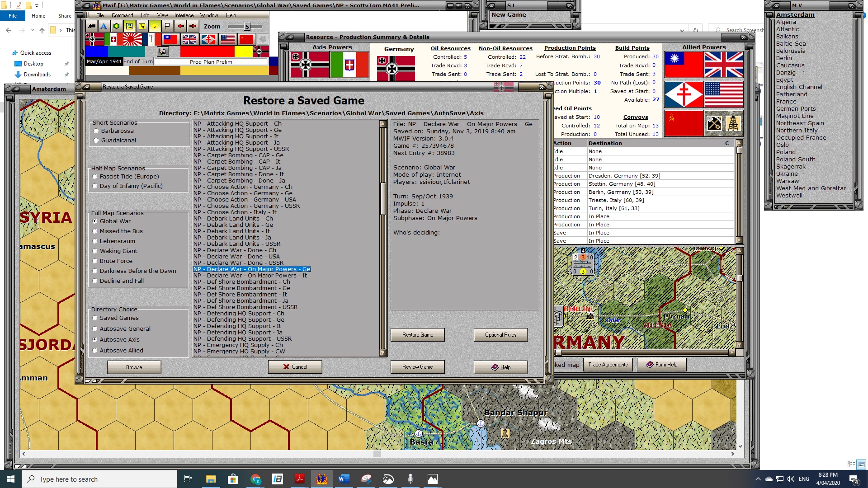The image size is (868, 488).
Task: Open recent locations dropdown in File Explorer
Action: [x=33, y=30]
